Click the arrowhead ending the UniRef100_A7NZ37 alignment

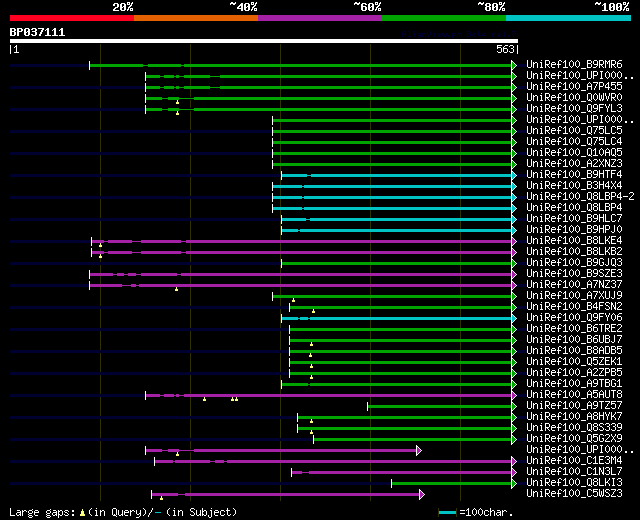pyautogui.click(x=514, y=285)
